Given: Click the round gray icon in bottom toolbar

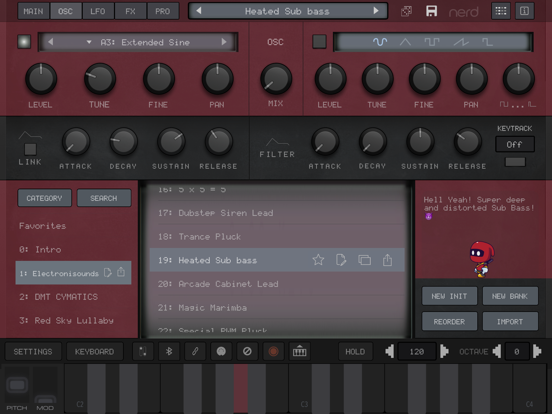Looking at the screenshot, I should [x=221, y=351].
